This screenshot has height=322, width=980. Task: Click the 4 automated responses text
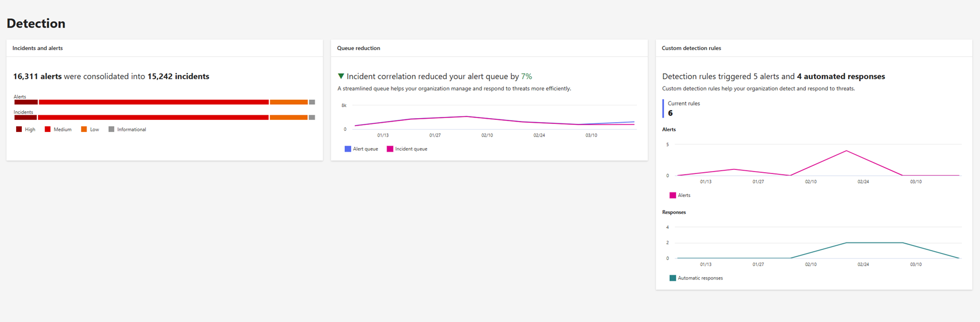(840, 77)
